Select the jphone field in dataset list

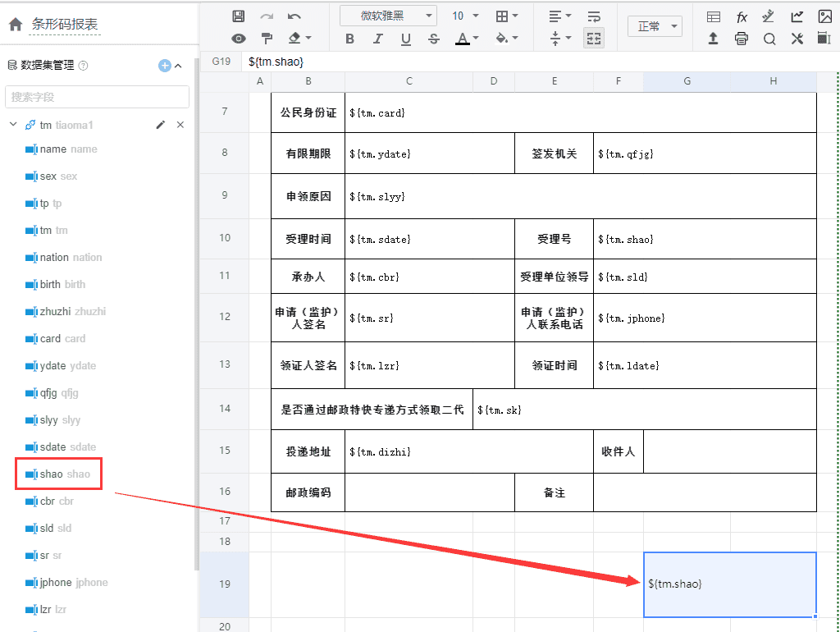pyautogui.click(x=66, y=582)
